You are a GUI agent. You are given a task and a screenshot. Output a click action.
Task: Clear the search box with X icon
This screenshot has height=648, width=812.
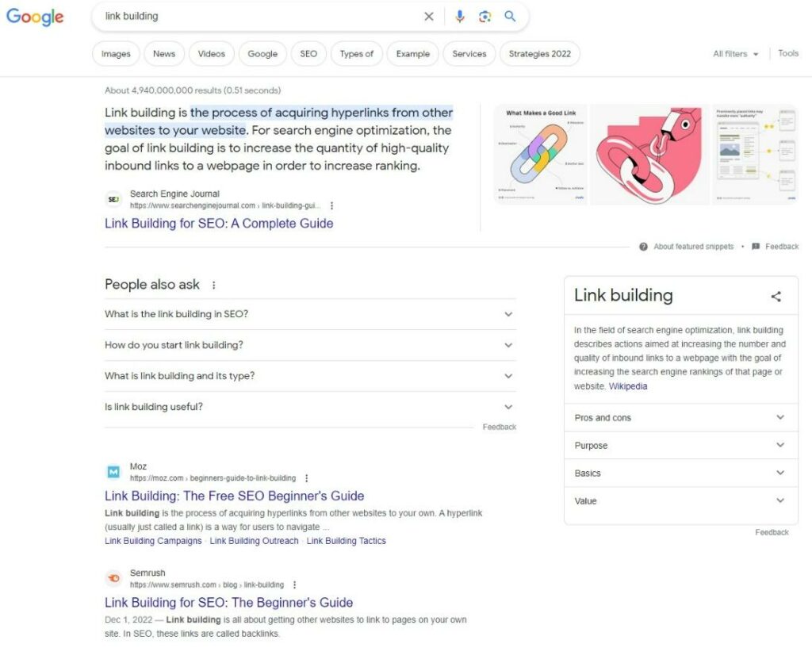(429, 17)
